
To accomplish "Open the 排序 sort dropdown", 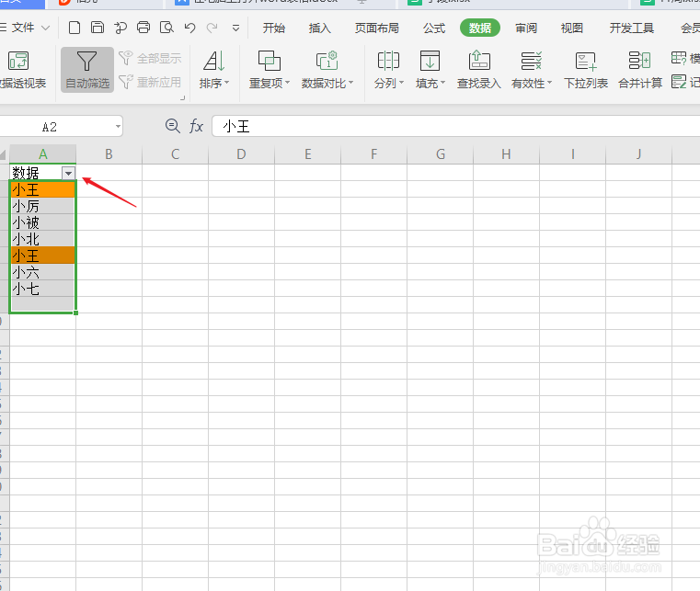I will click(214, 71).
